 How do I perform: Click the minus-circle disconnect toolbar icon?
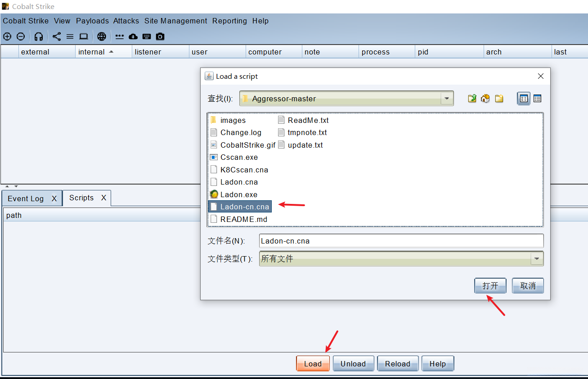pyautogui.click(x=21, y=36)
